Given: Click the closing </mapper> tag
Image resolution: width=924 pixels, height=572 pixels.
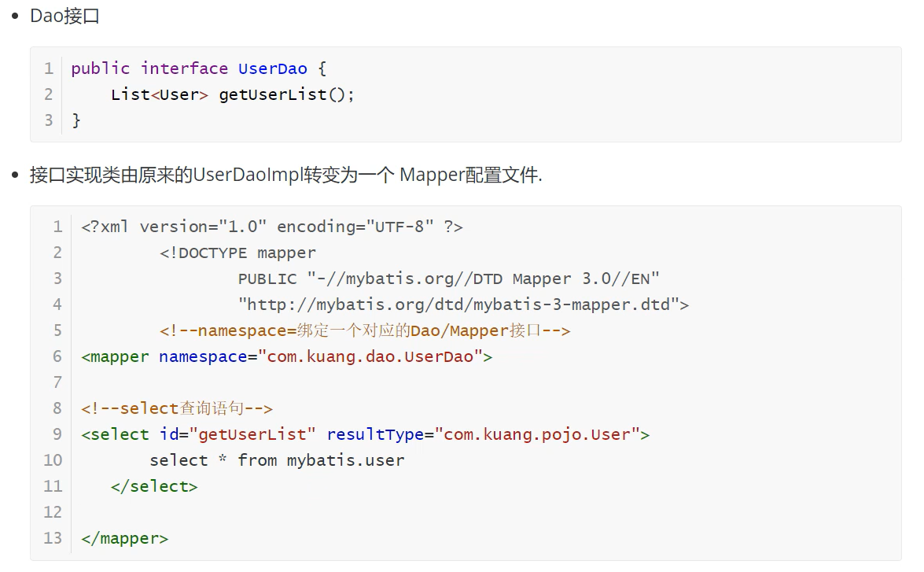Looking at the screenshot, I should pos(124,538).
